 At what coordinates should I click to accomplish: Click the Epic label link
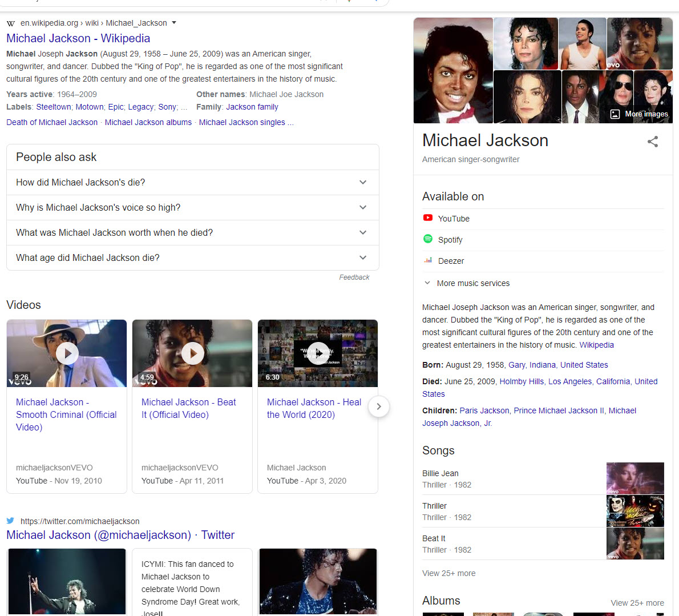click(x=116, y=107)
